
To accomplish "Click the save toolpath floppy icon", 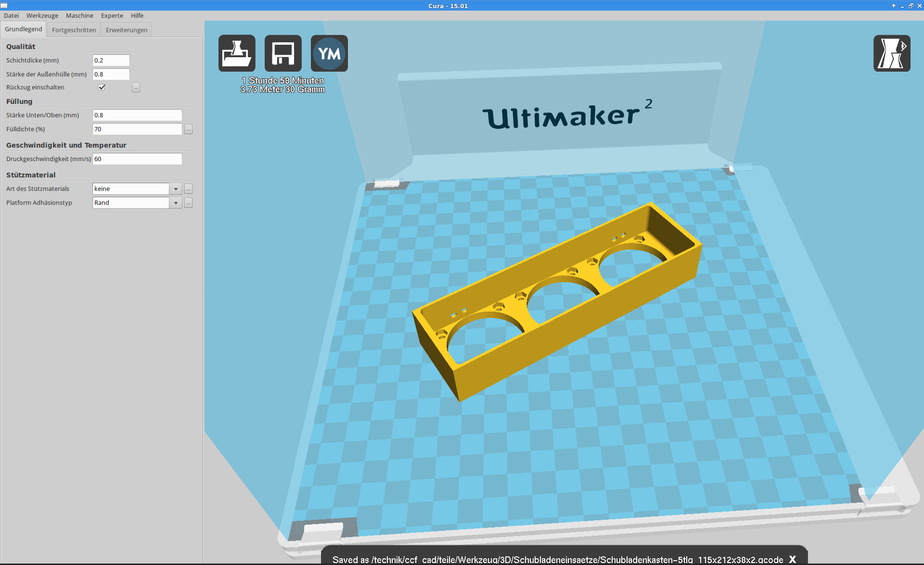I will point(283,53).
